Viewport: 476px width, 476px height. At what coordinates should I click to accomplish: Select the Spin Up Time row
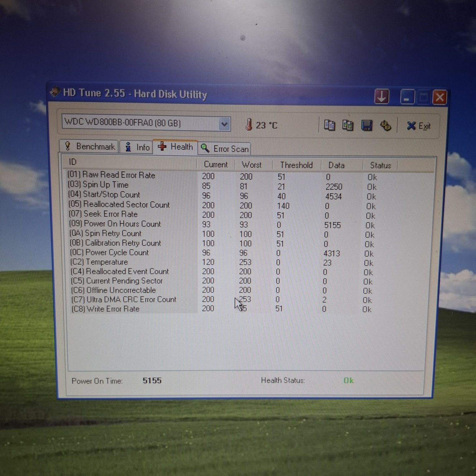point(222,186)
